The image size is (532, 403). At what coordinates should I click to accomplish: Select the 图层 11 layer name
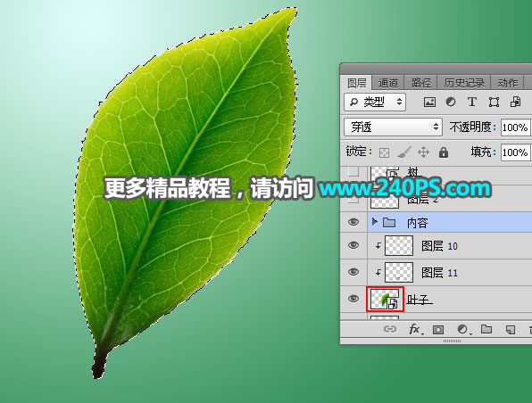click(439, 273)
